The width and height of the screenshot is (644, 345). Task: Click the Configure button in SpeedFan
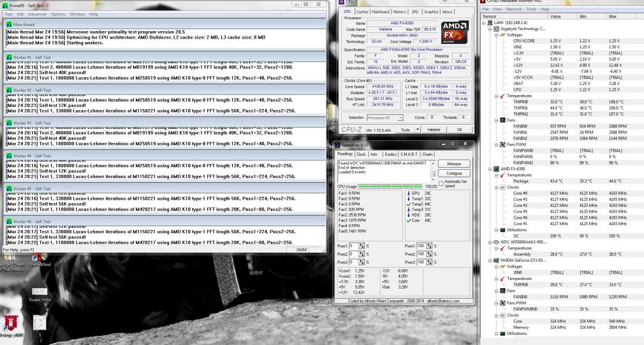tap(454, 173)
